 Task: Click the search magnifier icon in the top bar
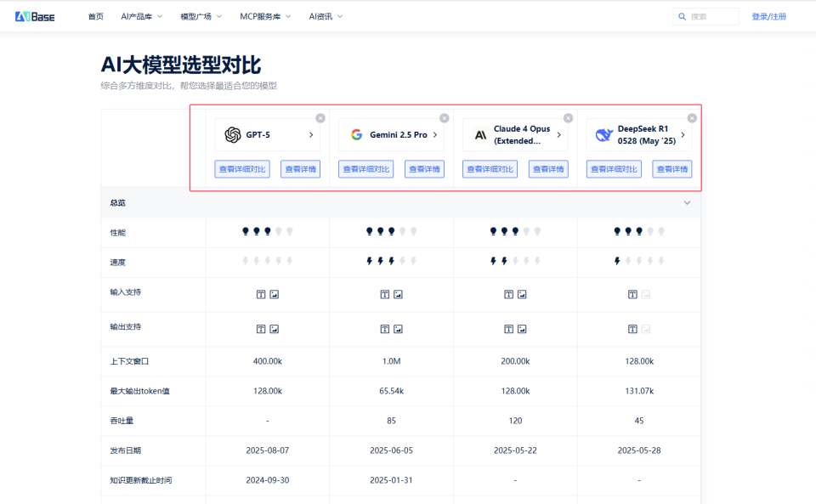point(681,15)
